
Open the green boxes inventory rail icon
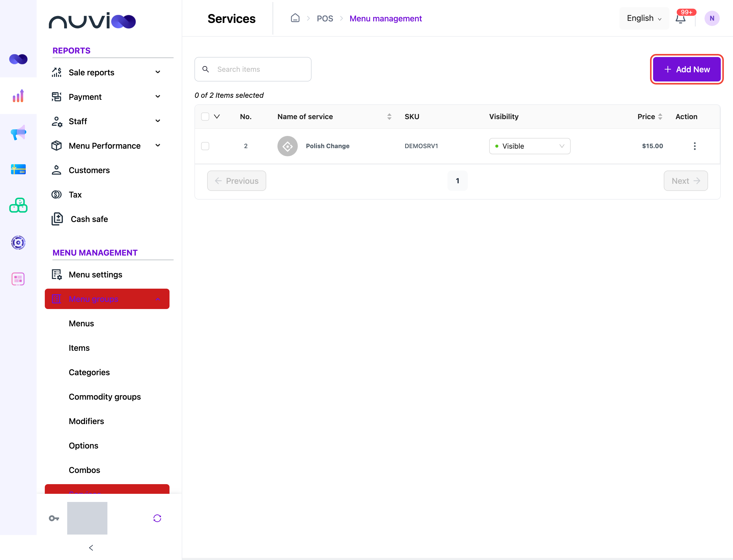(x=18, y=205)
